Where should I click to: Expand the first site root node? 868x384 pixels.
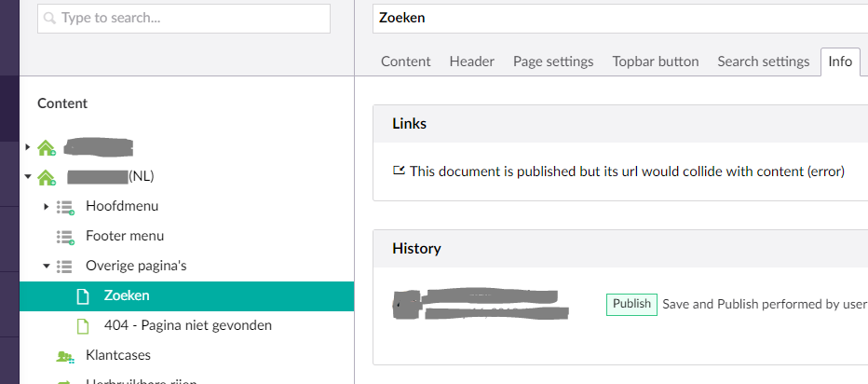[x=28, y=147]
